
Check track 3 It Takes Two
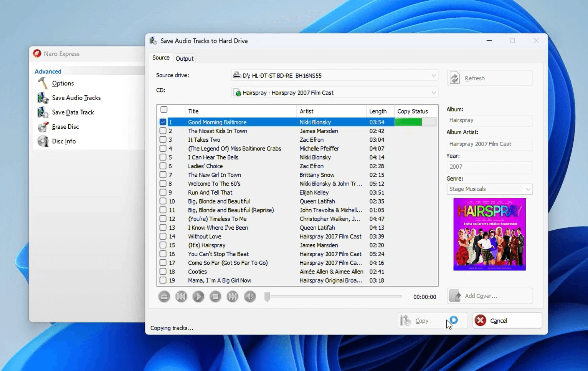tap(163, 140)
